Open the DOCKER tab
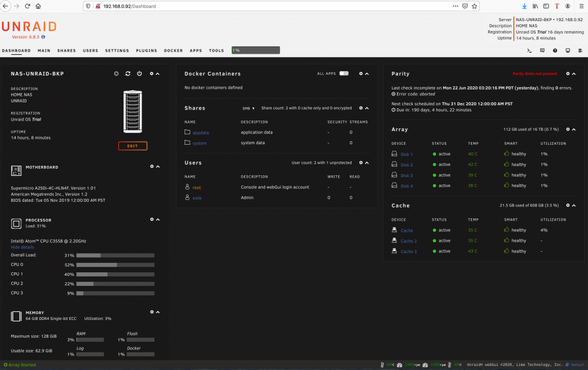Screen dimensions: 588x370 click(173, 50)
